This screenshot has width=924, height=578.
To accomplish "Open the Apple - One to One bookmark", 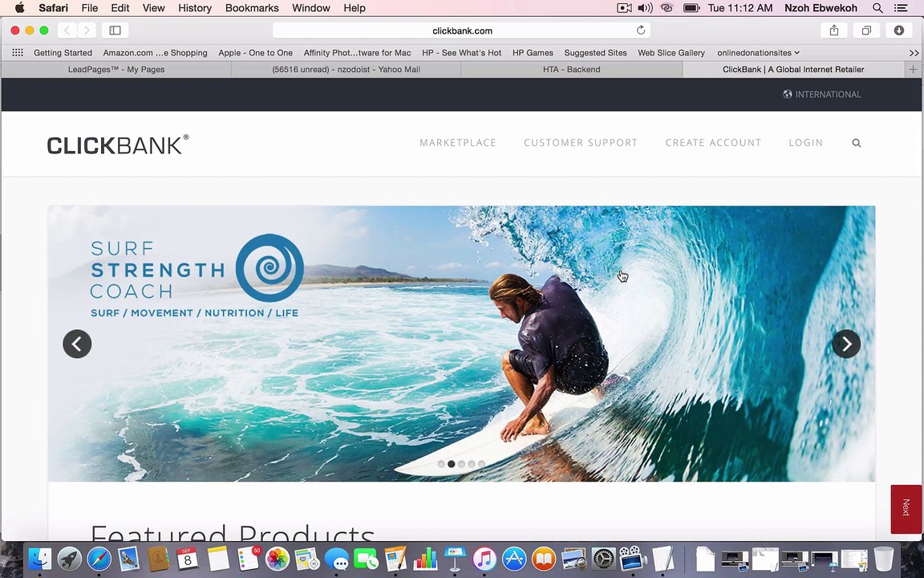I will (x=255, y=52).
